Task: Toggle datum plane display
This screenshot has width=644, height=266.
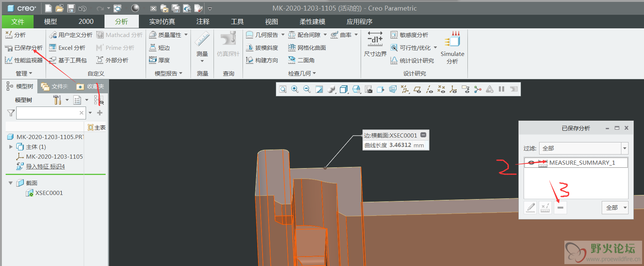Action: (417, 89)
